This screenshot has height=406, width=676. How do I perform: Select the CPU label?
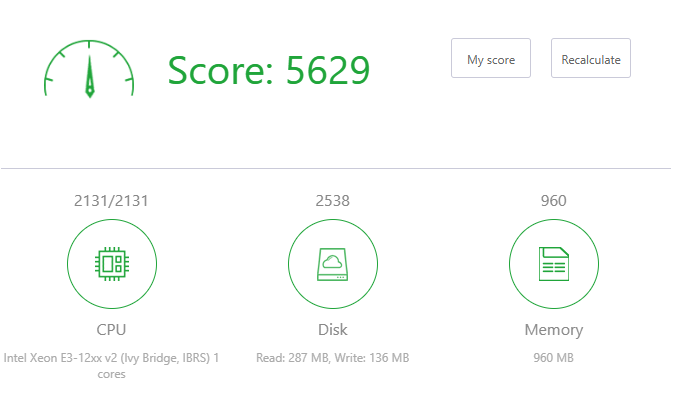pos(111,330)
